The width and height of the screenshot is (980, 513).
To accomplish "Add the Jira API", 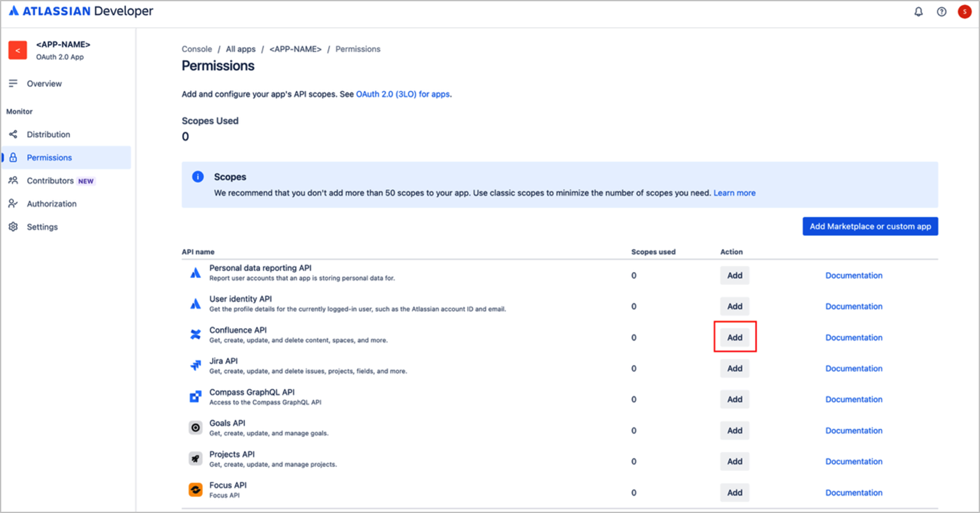I will pos(735,368).
